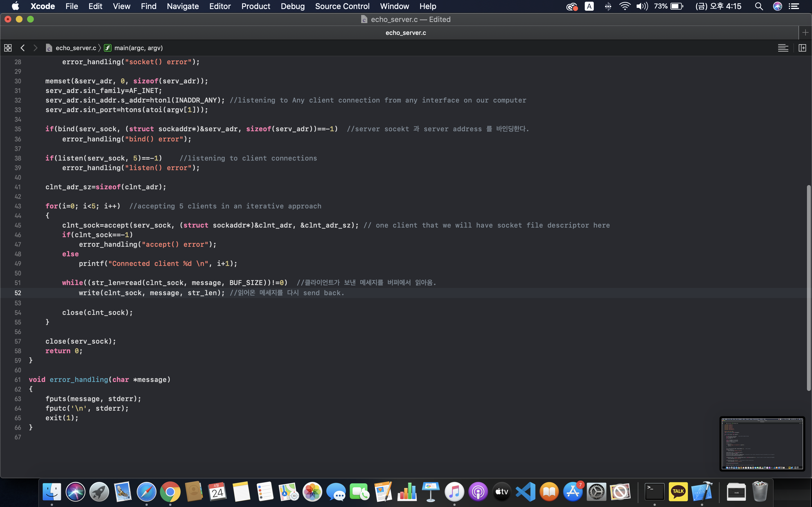The width and height of the screenshot is (812, 507).
Task: Toggle the Bluetooth status menu
Action: [608, 6]
